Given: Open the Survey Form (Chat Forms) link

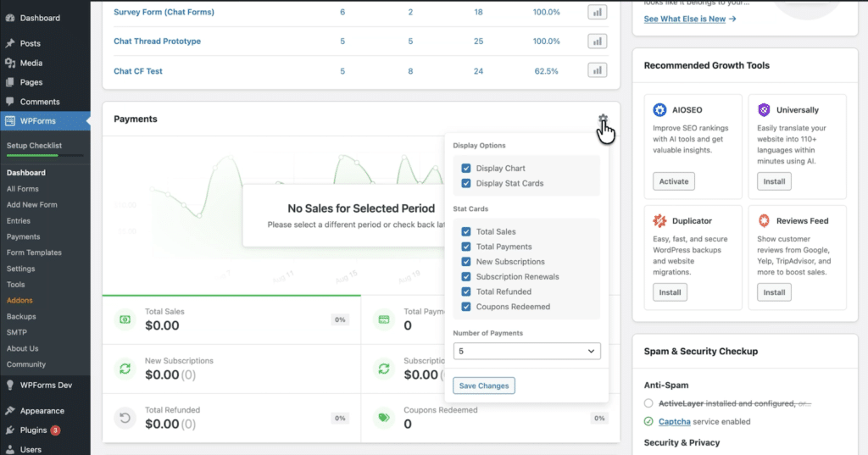Looking at the screenshot, I should [x=164, y=12].
